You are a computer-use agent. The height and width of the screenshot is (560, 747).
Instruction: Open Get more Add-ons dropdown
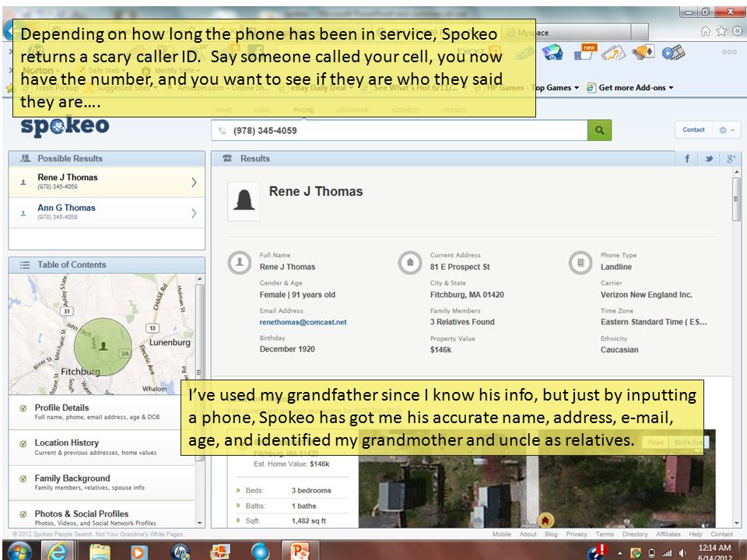pyautogui.click(x=630, y=88)
